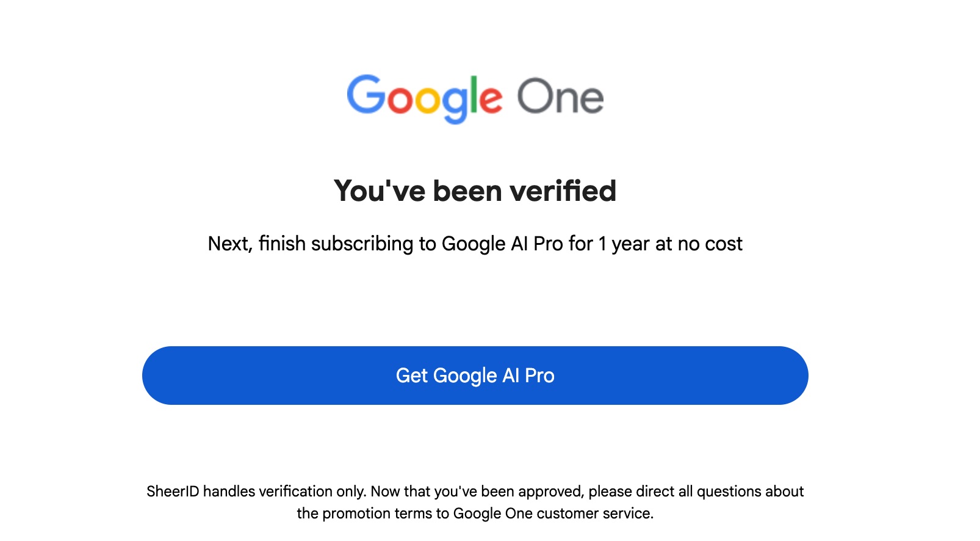Click Google One customer service text

553,513
